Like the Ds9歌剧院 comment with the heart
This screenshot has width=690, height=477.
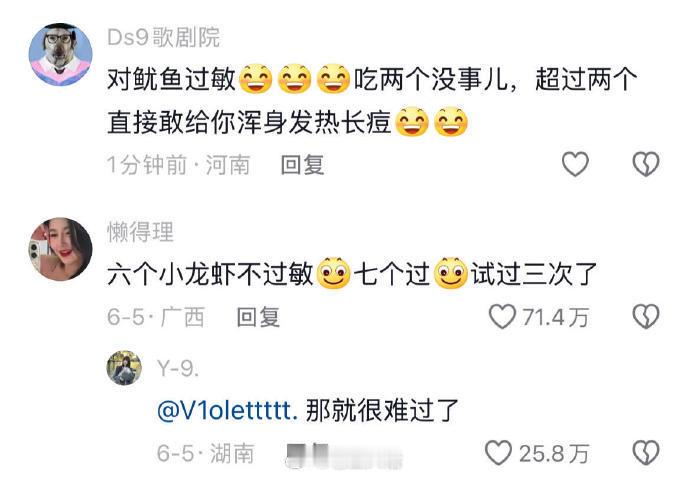point(575,164)
